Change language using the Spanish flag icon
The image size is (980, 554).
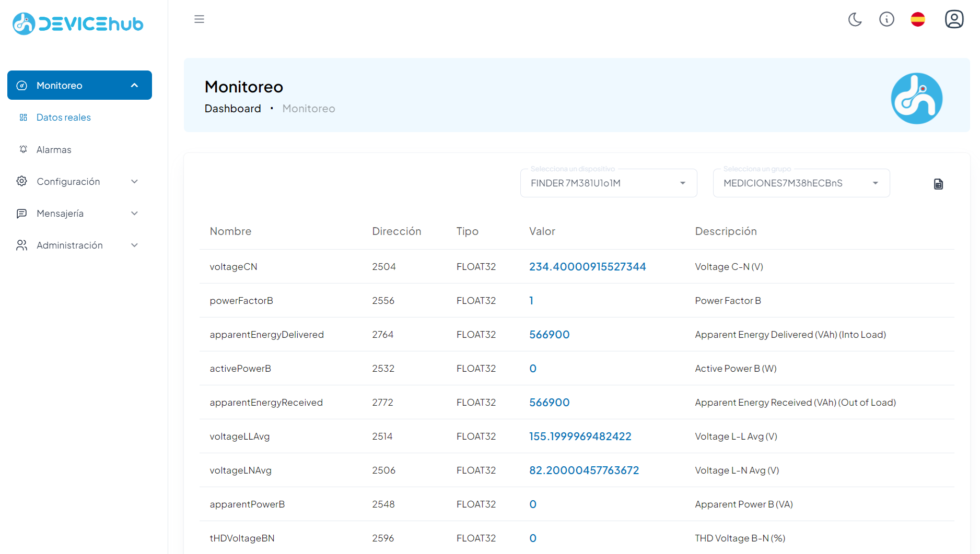coord(918,19)
